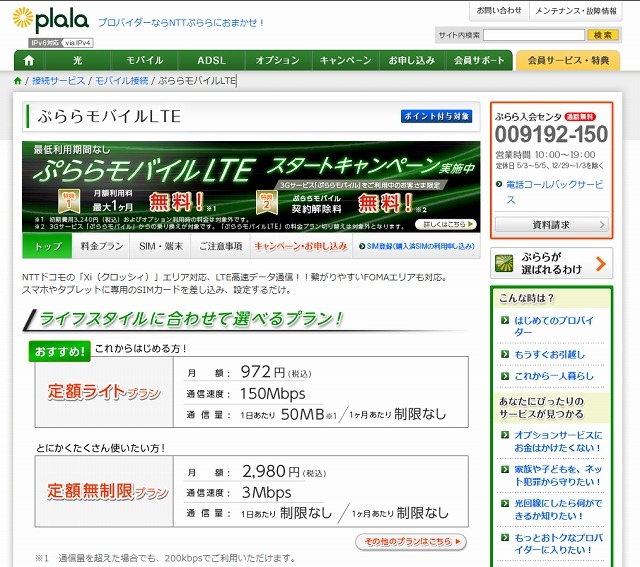Click arrow icon beside オプションサービスにお金はかけたくない
The image size is (640, 567).
(x=505, y=435)
